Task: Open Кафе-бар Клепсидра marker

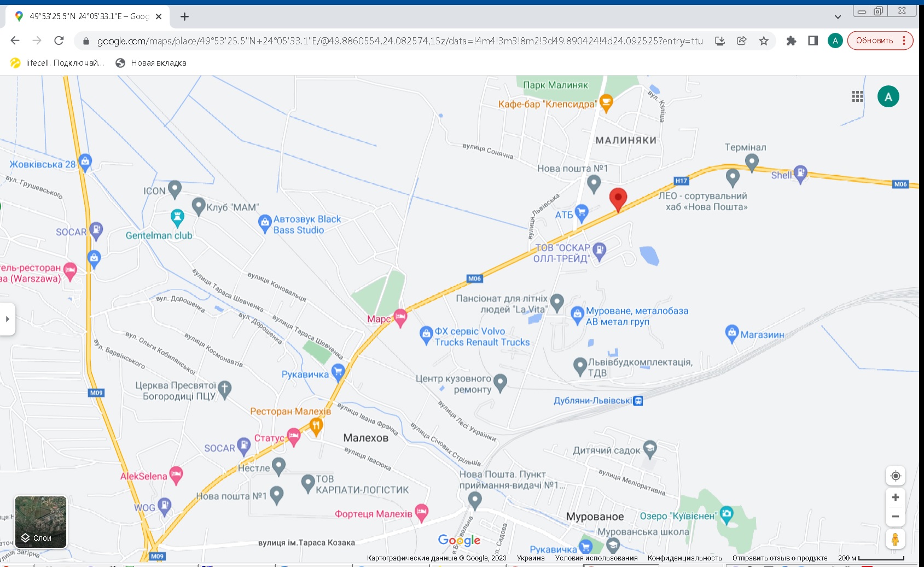Action: point(606,102)
